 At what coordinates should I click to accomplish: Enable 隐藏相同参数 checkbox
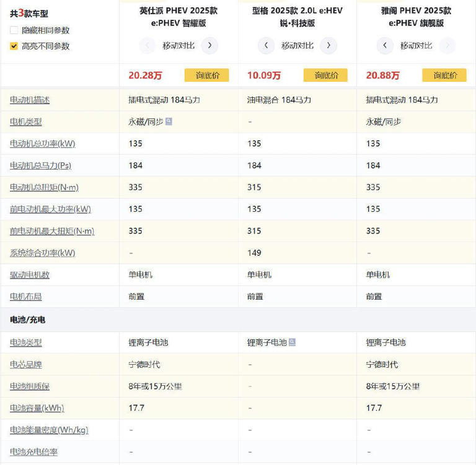pyautogui.click(x=14, y=30)
